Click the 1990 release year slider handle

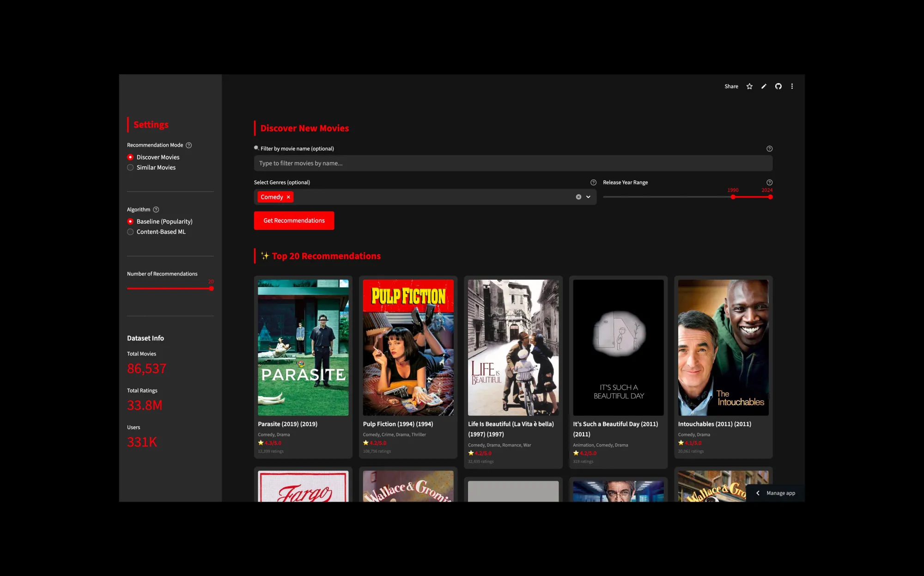(733, 197)
